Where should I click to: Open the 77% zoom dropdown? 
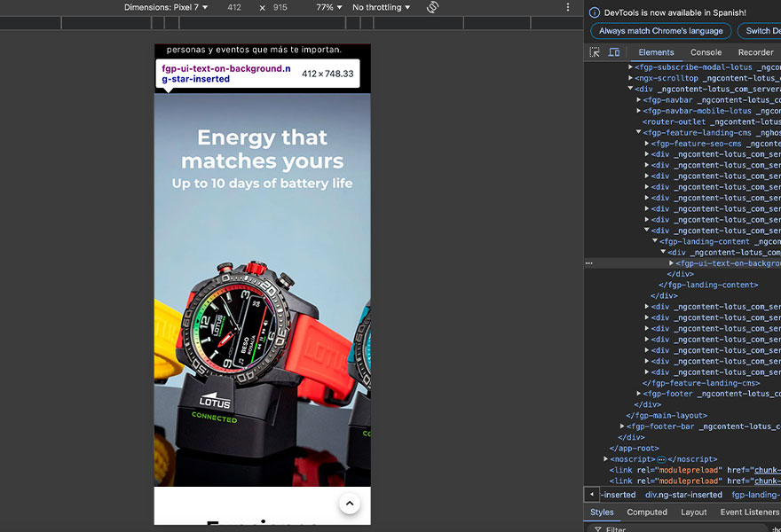[328, 7]
